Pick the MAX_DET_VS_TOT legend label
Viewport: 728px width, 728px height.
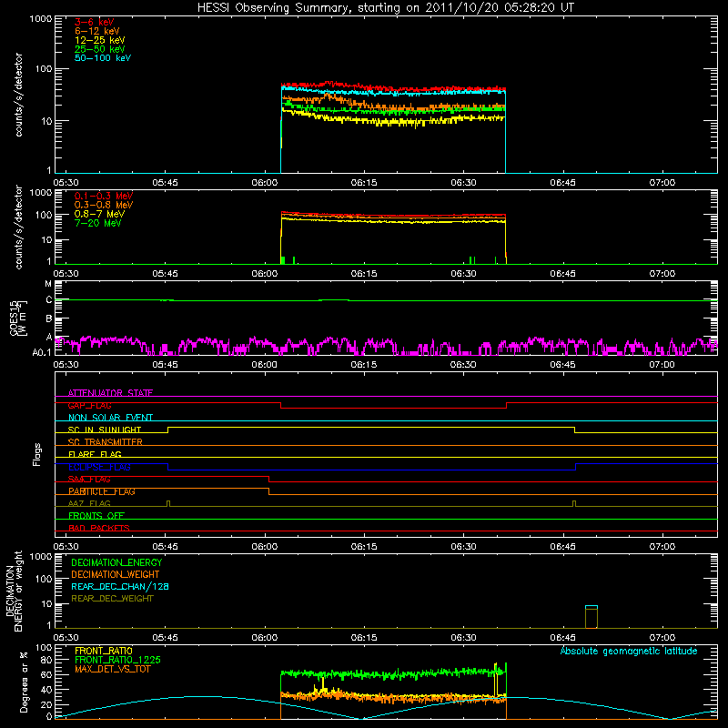point(113,669)
